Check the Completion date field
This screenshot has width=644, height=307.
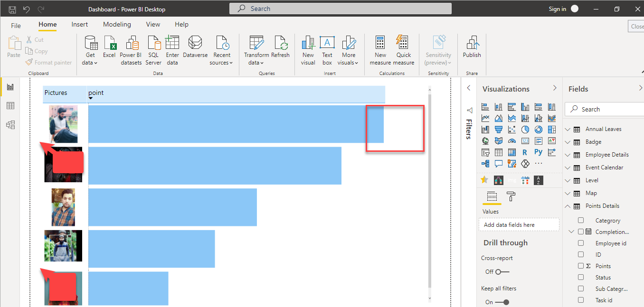pyautogui.click(x=581, y=232)
